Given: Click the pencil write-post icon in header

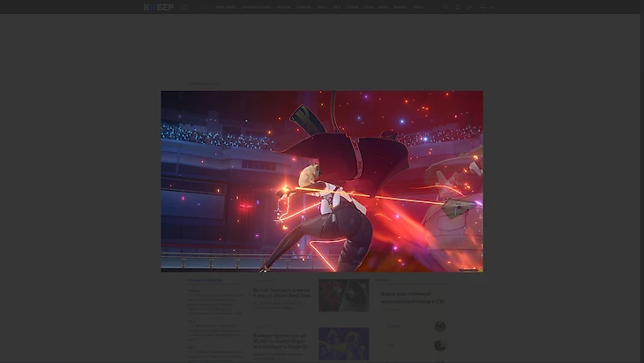Looking at the screenshot, I should pos(469,7).
